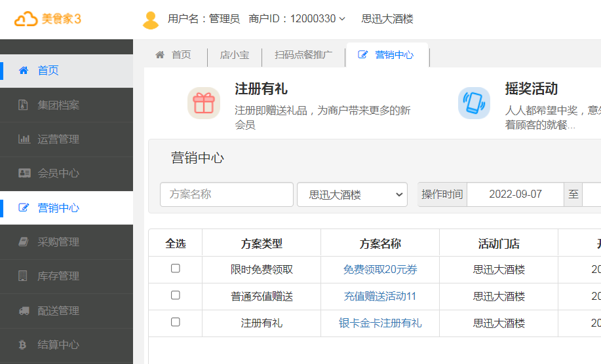
Task: Open 集团档案 via its sidebar icon
Action: (24, 105)
